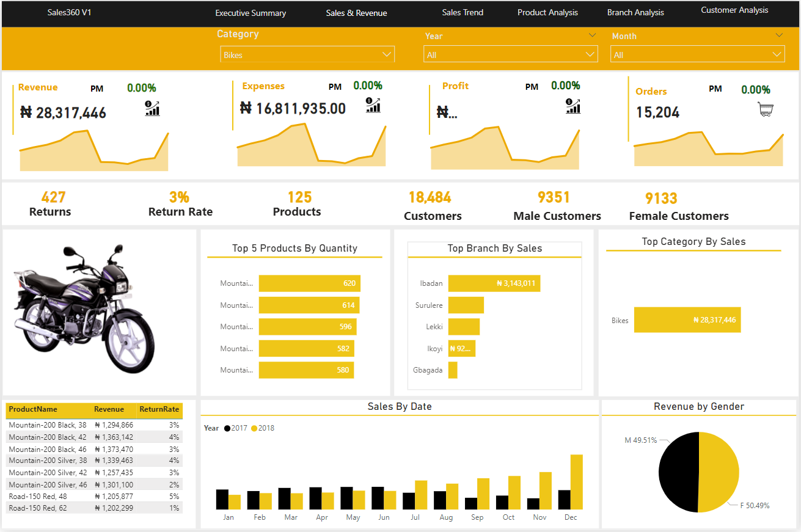This screenshot has width=801, height=532.
Task: Open the Sales Trend page
Action: click(463, 12)
